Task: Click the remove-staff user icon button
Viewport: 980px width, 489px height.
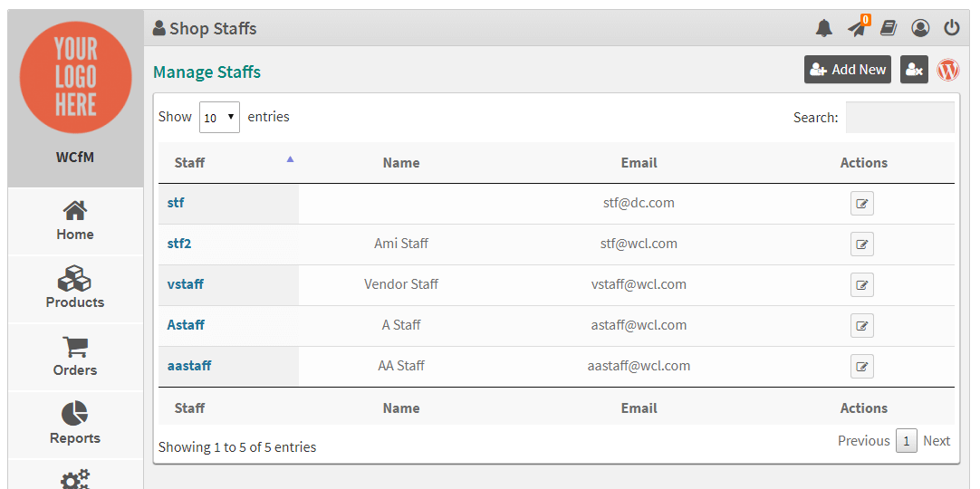Action: (914, 70)
